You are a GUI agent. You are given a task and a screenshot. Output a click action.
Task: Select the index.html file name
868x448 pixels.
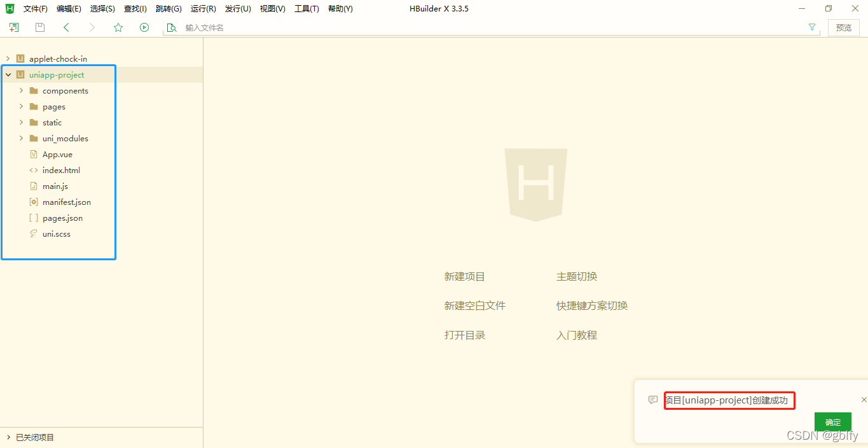[x=61, y=170]
